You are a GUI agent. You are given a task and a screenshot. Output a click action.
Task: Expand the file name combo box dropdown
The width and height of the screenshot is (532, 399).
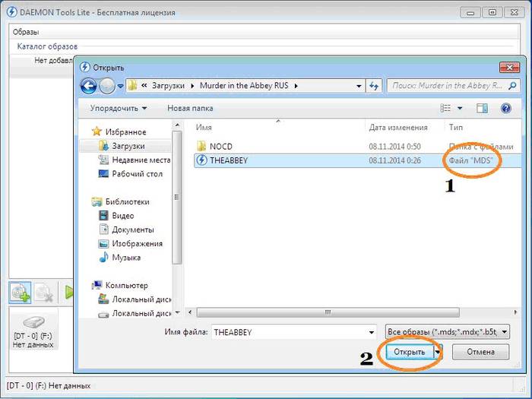click(371, 332)
